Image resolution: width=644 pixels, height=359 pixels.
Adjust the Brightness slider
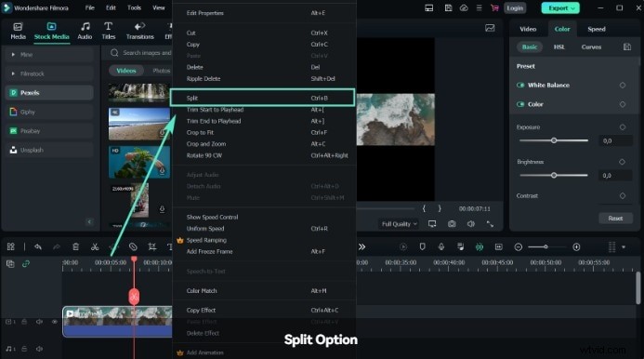click(554, 176)
